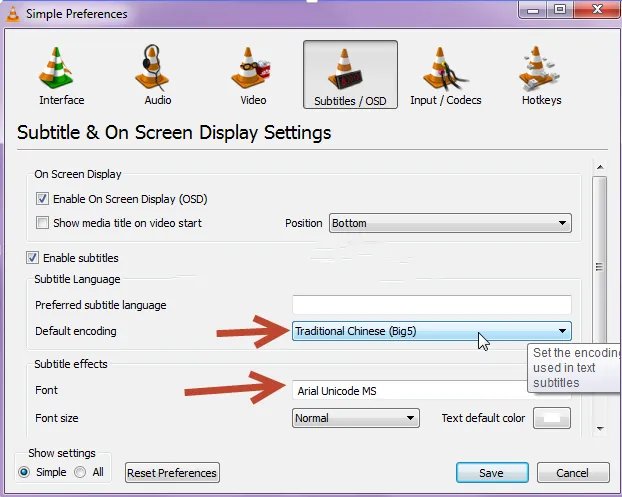Screen dimensions: 622x497
Task: Pick the Text default color swatch
Action: [553, 418]
